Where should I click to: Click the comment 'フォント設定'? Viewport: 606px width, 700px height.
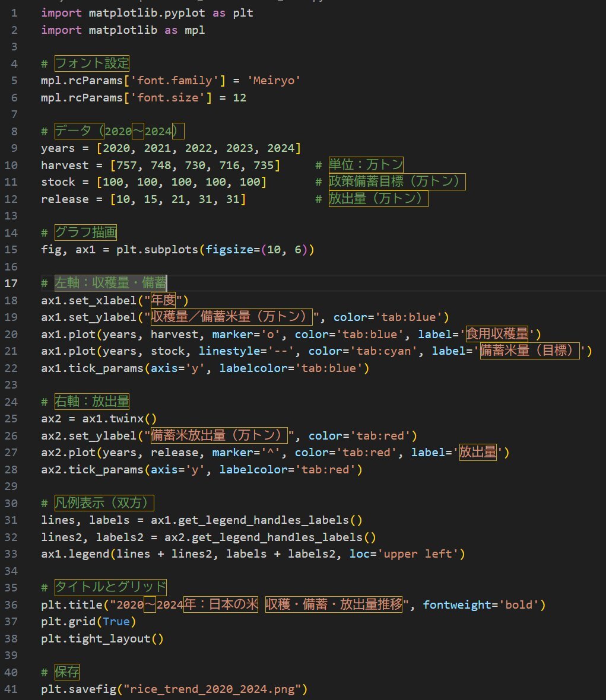pyautogui.click(x=92, y=63)
